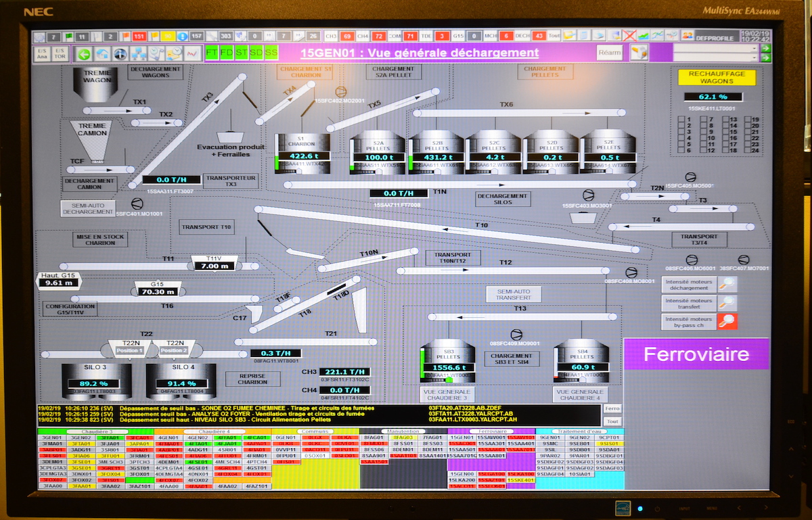Click the green FD filter button
812x520 pixels.
click(x=226, y=53)
